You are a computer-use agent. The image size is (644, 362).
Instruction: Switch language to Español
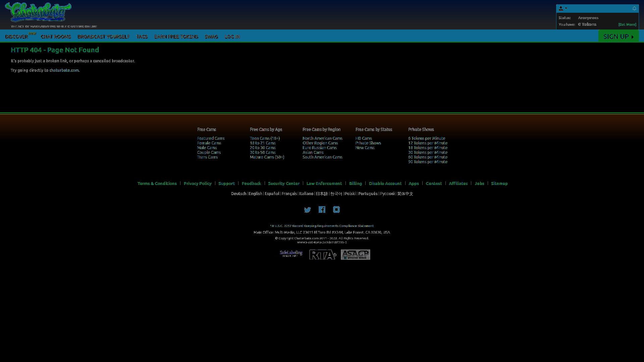pos(272,194)
